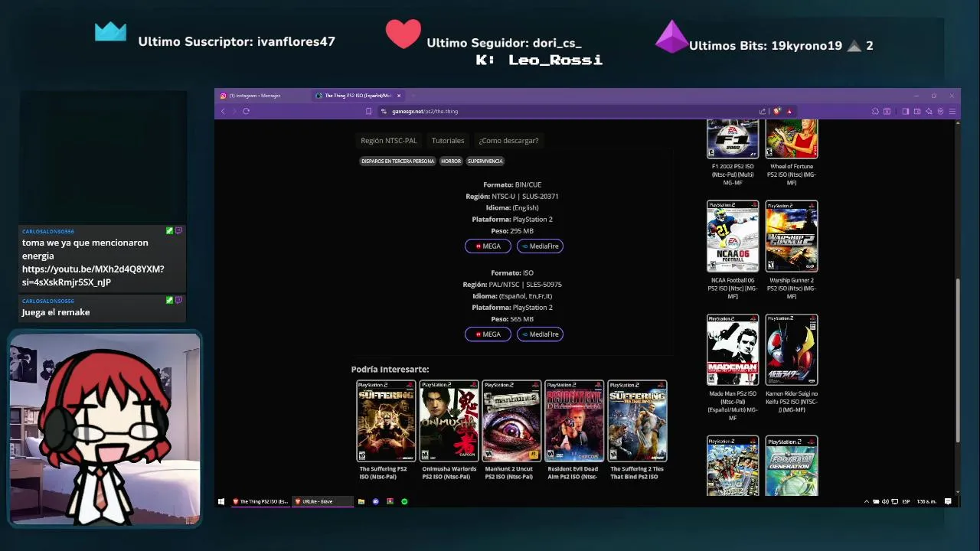Click MediaFire button for the 565 MB version
This screenshot has width=980, height=551.
pyautogui.click(x=540, y=334)
